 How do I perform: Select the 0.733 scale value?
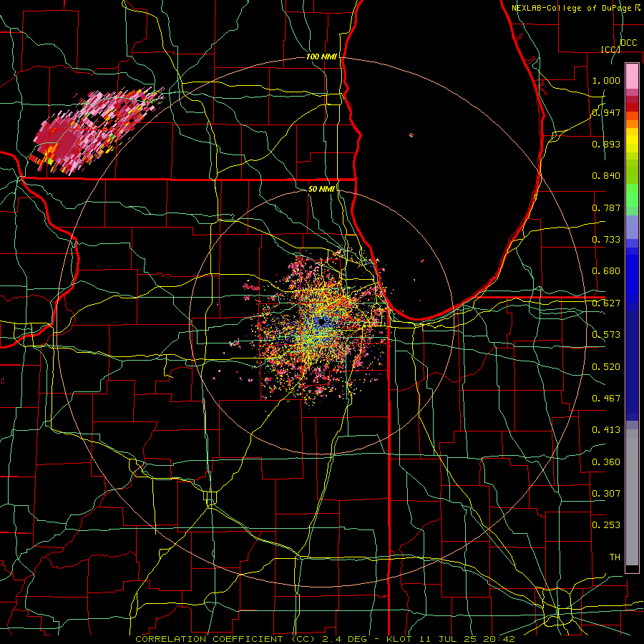(606, 240)
